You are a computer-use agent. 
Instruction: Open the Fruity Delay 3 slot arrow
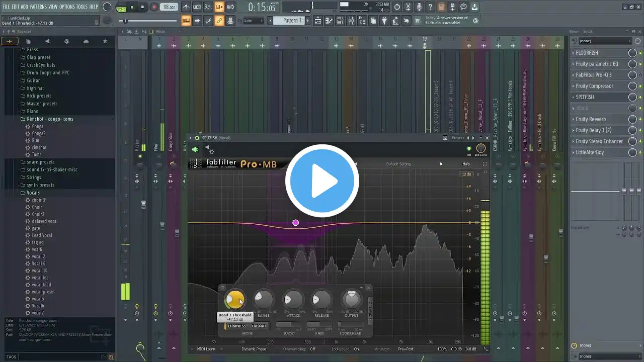573,130
